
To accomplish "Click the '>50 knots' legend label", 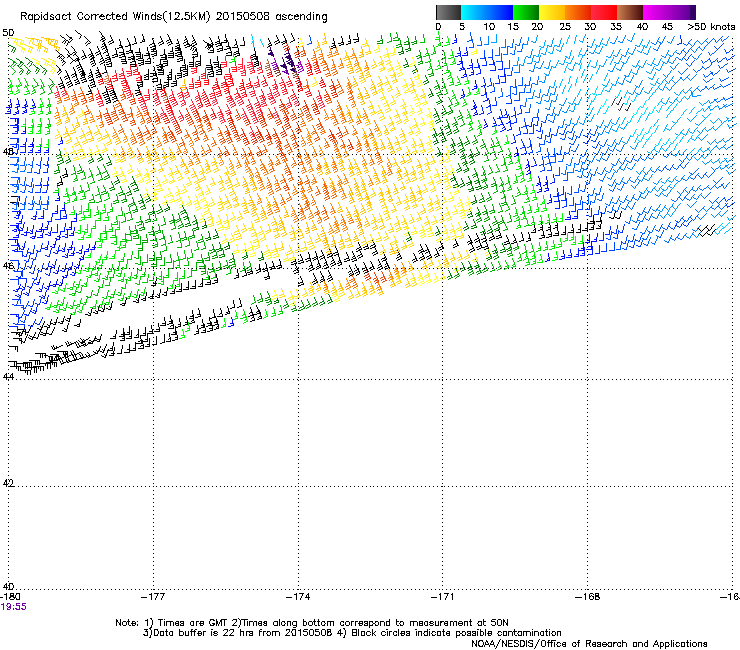I will [x=711, y=27].
